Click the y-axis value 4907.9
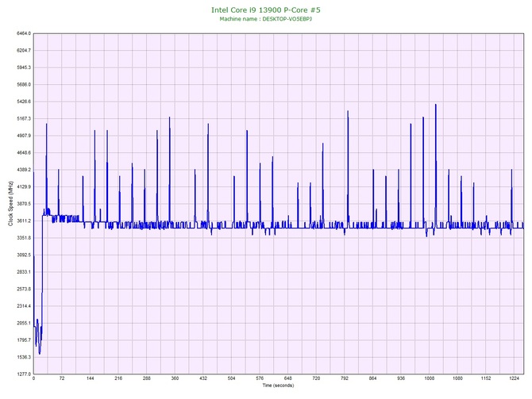532x399 pixels. (x=24, y=136)
